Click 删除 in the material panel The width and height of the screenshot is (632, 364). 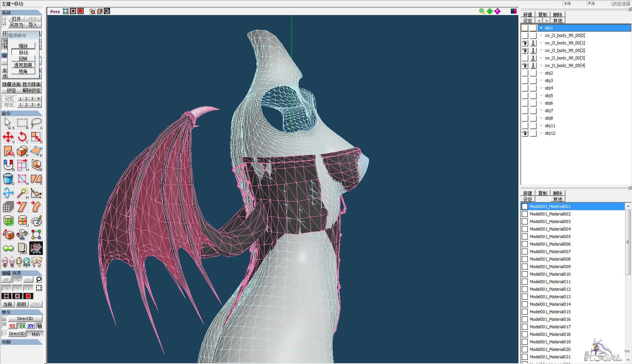(558, 193)
